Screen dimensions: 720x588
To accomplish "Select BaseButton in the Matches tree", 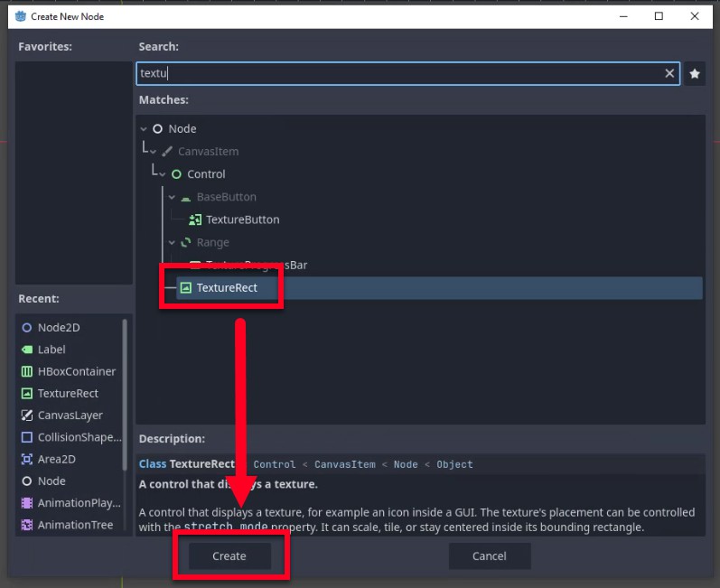I will [x=227, y=197].
